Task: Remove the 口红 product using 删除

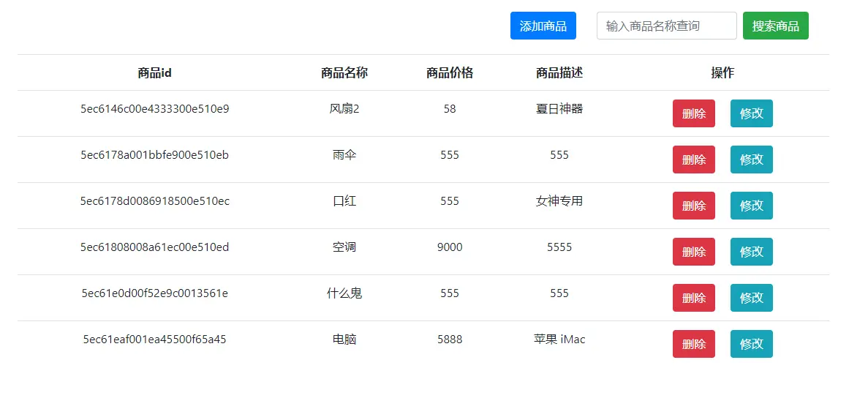Action: tap(694, 206)
